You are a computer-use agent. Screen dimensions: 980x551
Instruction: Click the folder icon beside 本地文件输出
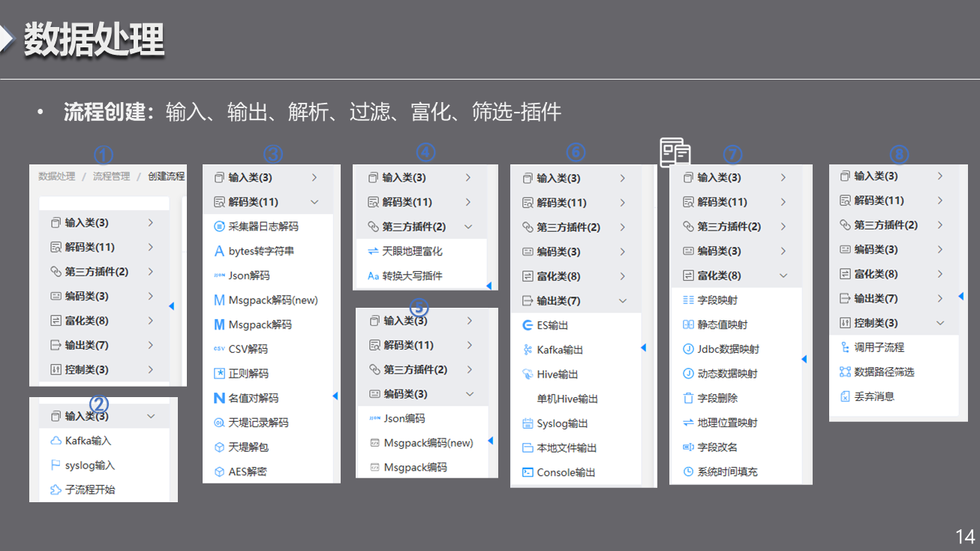[x=527, y=448]
